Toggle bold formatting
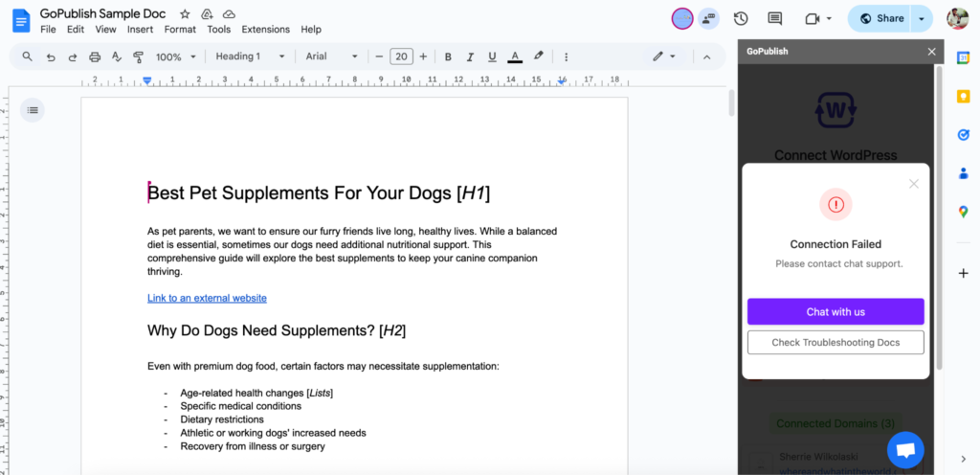Screen dimensions: 980x475 click(448, 57)
